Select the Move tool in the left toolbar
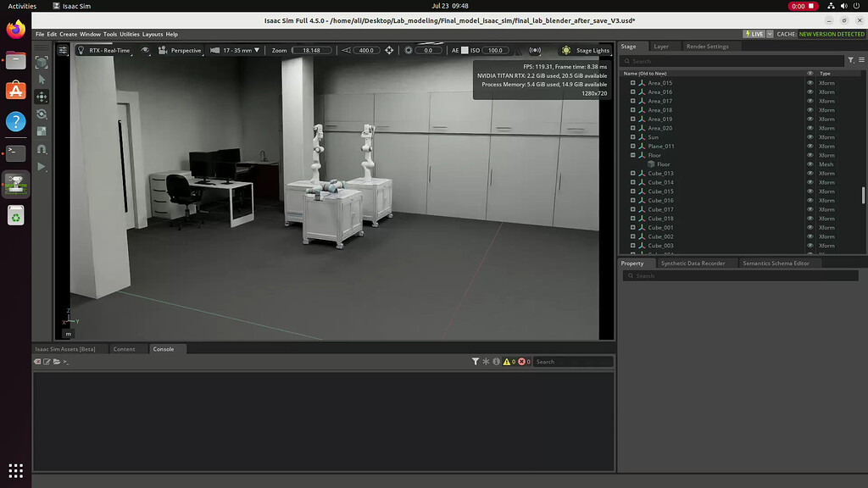868x488 pixels. click(x=41, y=97)
